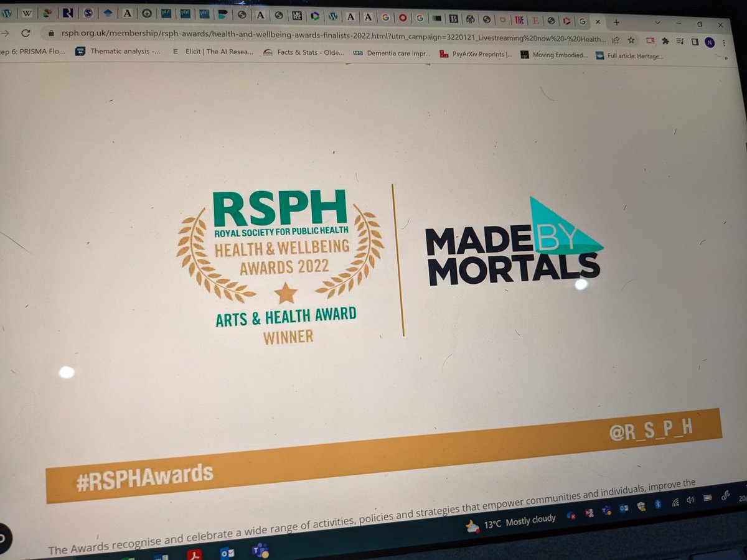Share this page using the address bar icon
Image resolution: width=747 pixels, height=560 pixels.
616,39
